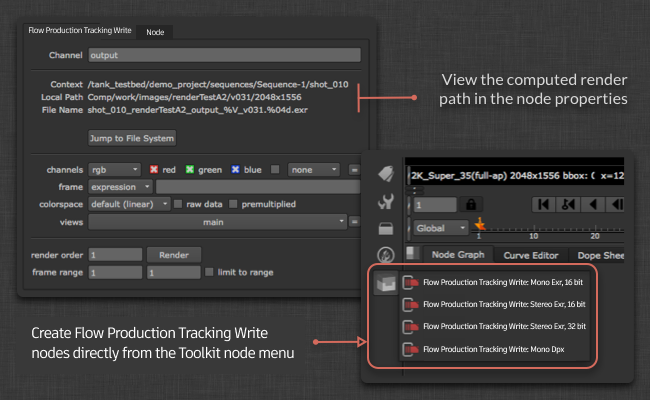Image resolution: width=650 pixels, height=400 pixels.
Task: Toggle the frame lock padlock icon
Action: pos(471,204)
